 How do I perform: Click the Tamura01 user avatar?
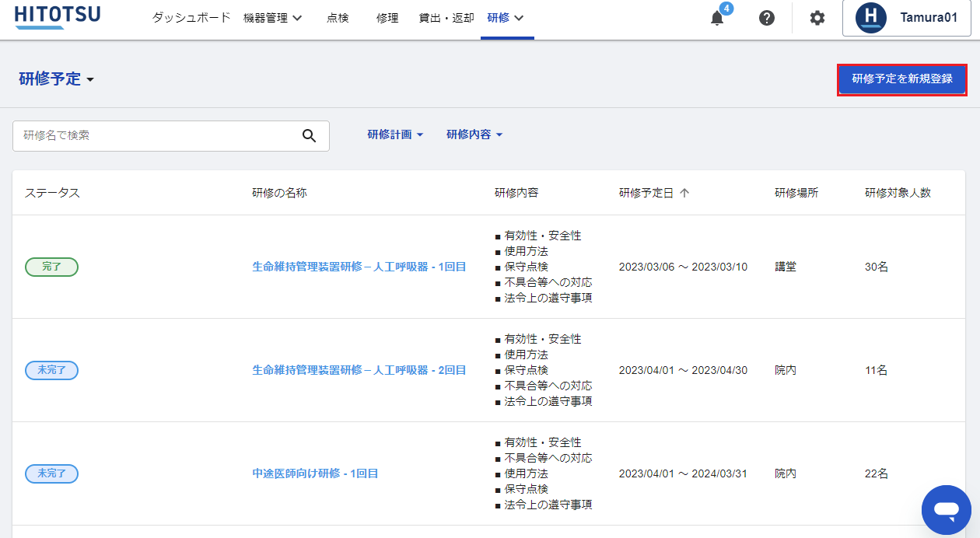coord(871,18)
